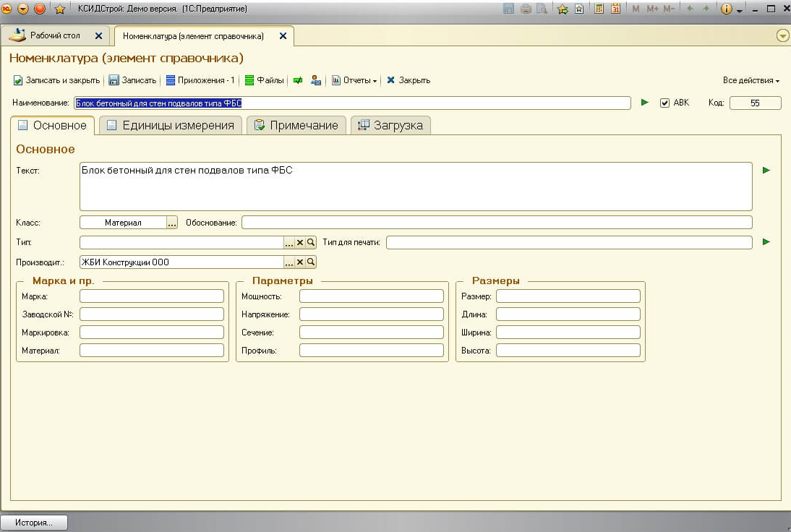The width and height of the screenshot is (791, 532).
Task: Click the green arrow next to Наименование field
Action: tap(645, 103)
